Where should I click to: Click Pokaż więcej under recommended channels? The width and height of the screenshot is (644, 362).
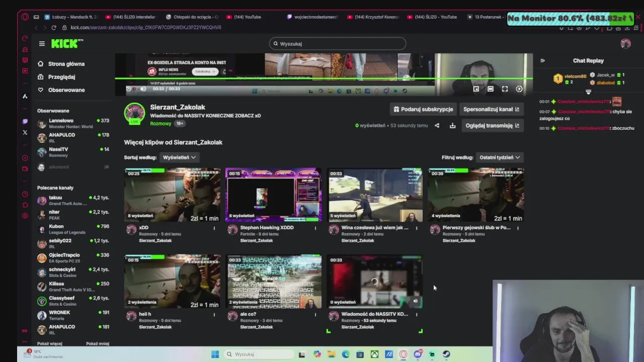(50, 343)
